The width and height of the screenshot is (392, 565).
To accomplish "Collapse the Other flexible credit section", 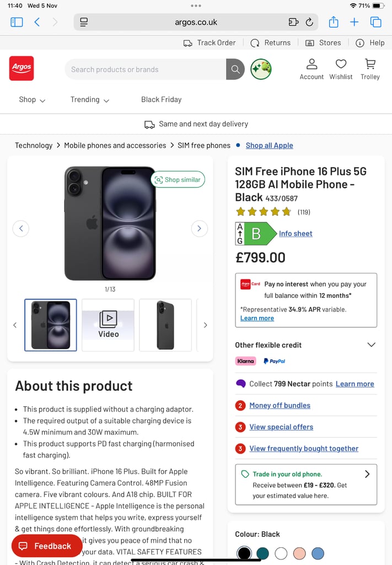I will pos(370,344).
